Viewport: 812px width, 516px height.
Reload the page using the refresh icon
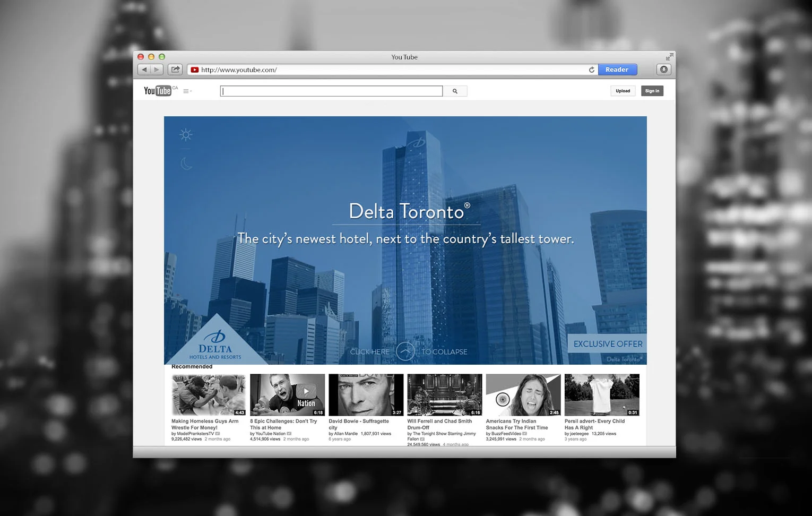591,70
